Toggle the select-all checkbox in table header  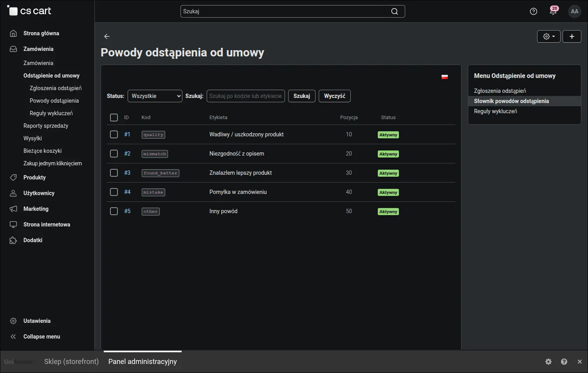(114, 118)
